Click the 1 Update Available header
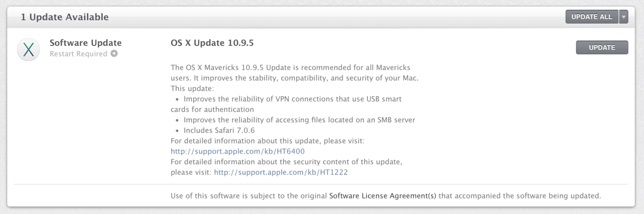Image resolution: width=644 pixels, height=214 pixels. [64, 17]
